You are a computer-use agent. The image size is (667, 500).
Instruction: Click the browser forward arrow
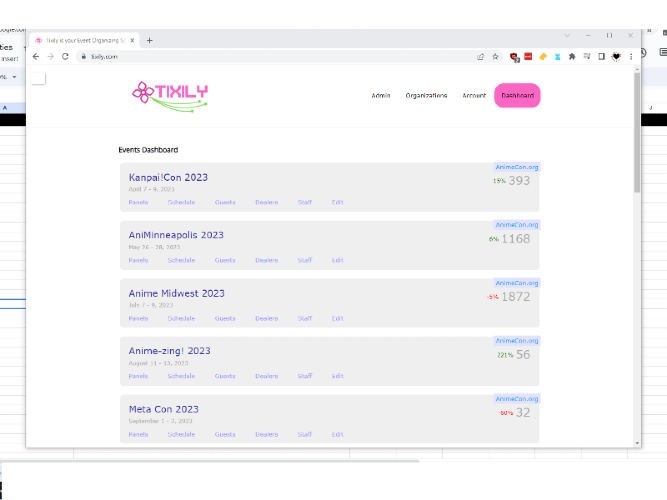(x=51, y=57)
